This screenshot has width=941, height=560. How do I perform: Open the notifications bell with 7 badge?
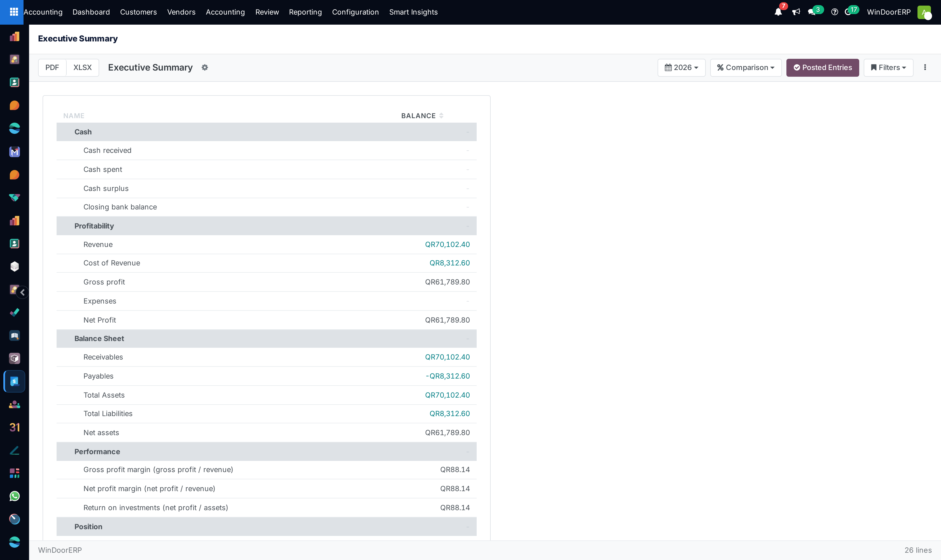[x=778, y=12]
